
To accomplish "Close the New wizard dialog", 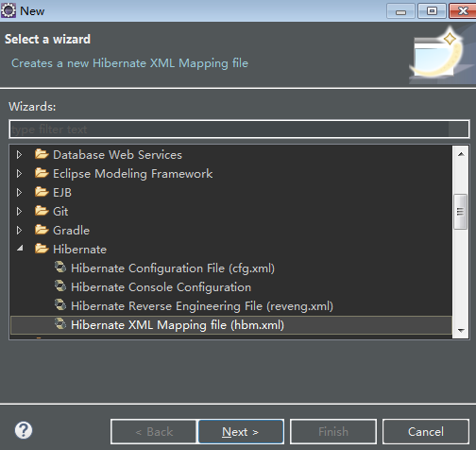I will pos(463,11).
